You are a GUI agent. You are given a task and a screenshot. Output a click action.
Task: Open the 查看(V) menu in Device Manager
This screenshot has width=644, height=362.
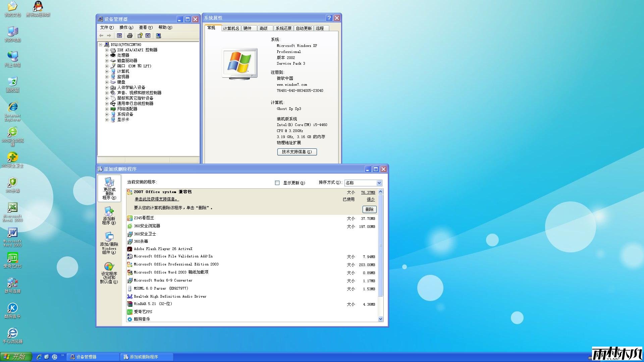pos(146,27)
